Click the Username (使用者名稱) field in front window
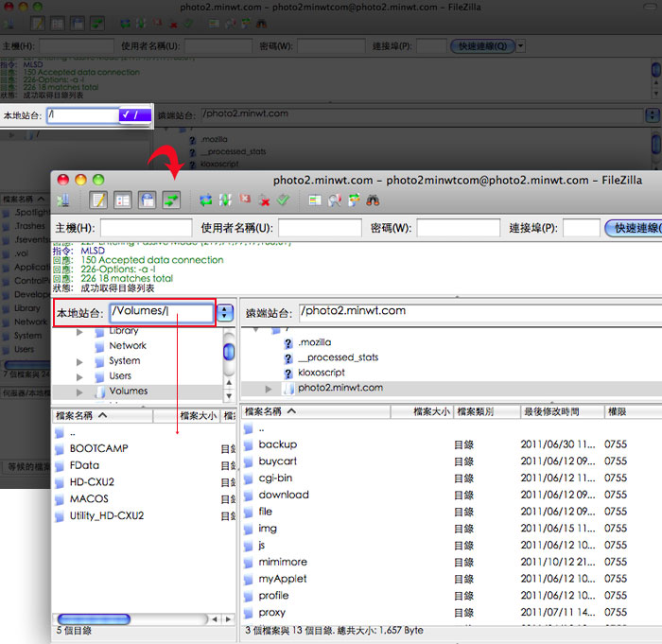The image size is (662, 644). (321, 228)
